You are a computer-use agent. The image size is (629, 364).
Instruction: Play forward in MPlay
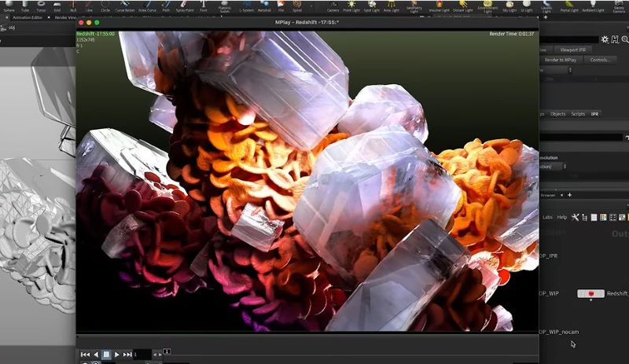pyautogui.click(x=116, y=355)
